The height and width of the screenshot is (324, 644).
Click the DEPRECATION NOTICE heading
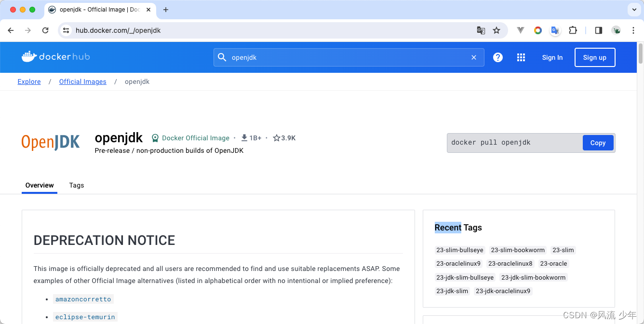(x=105, y=240)
